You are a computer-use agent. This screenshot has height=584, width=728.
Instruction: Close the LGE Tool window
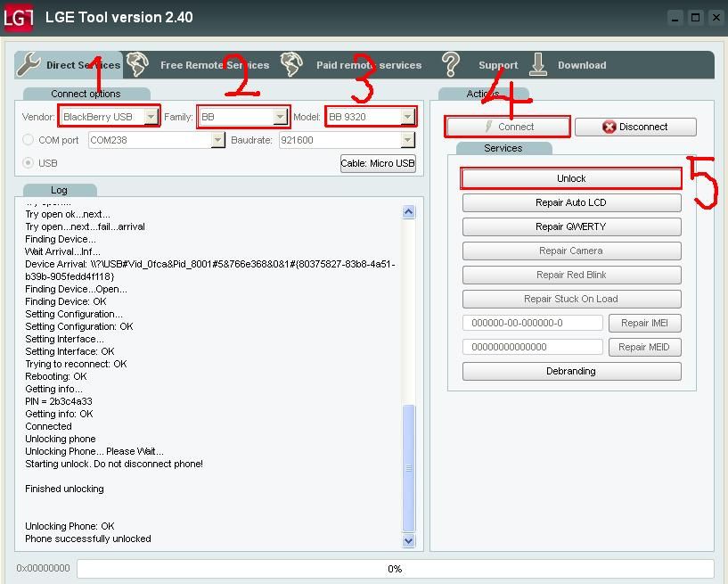tap(716, 18)
